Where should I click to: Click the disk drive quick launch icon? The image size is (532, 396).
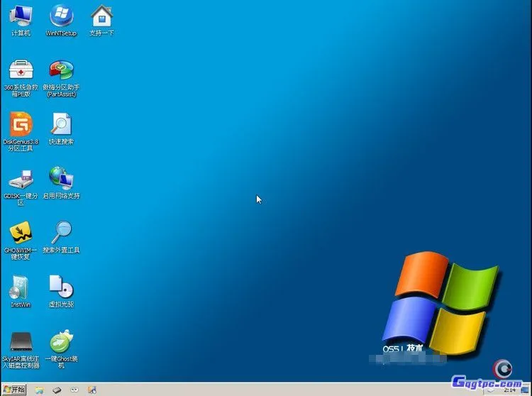click(57, 390)
